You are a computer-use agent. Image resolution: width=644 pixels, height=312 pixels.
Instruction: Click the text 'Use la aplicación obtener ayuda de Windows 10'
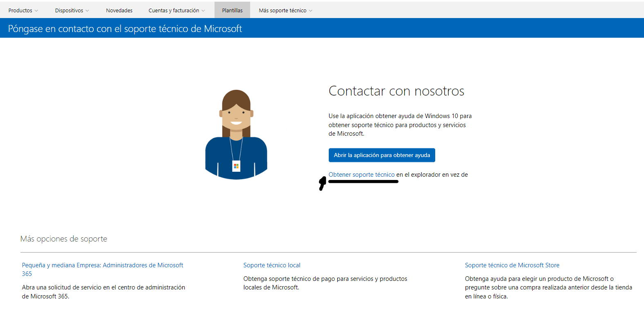coord(393,116)
